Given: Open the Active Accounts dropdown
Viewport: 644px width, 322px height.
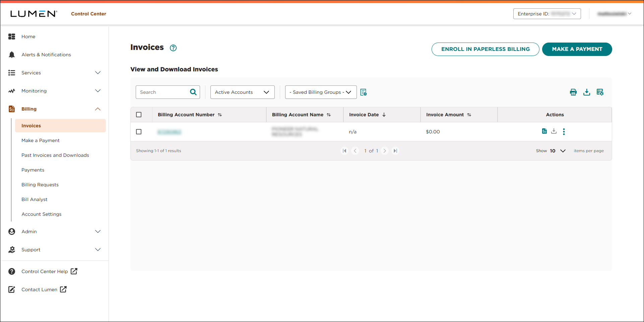Looking at the screenshot, I should (242, 92).
